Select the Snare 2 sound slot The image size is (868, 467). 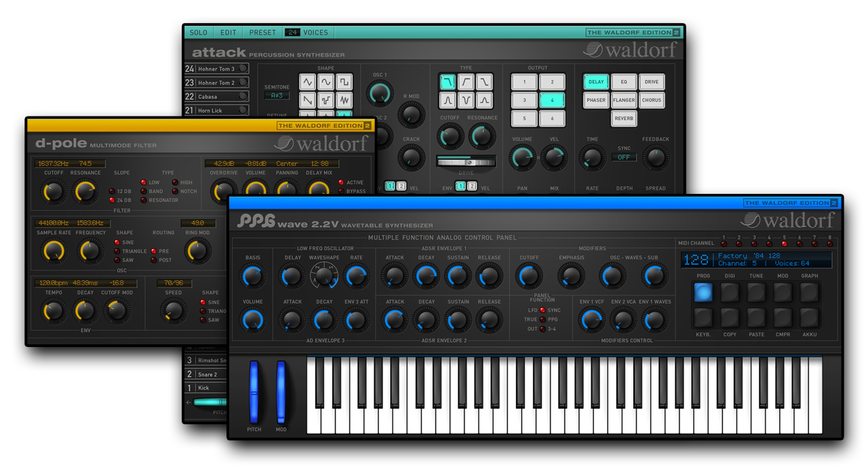click(x=207, y=374)
